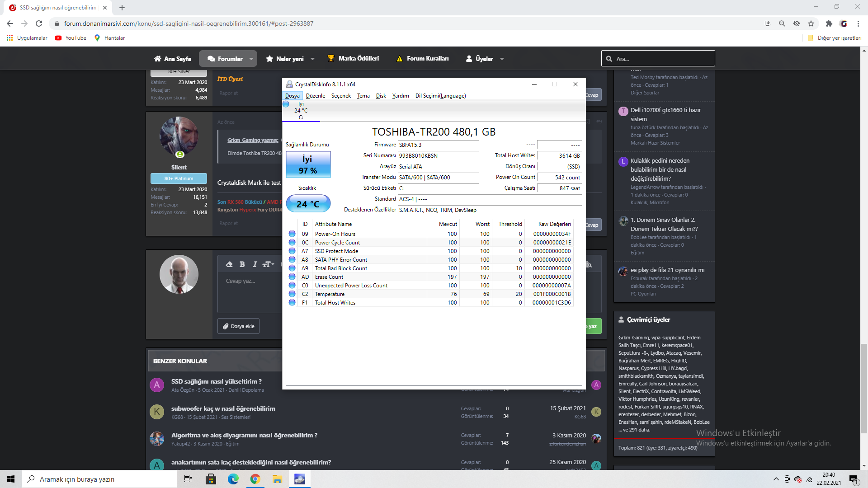Open the font size dropdown in editor
Viewport: 868px width, 488px height.
tap(269, 264)
